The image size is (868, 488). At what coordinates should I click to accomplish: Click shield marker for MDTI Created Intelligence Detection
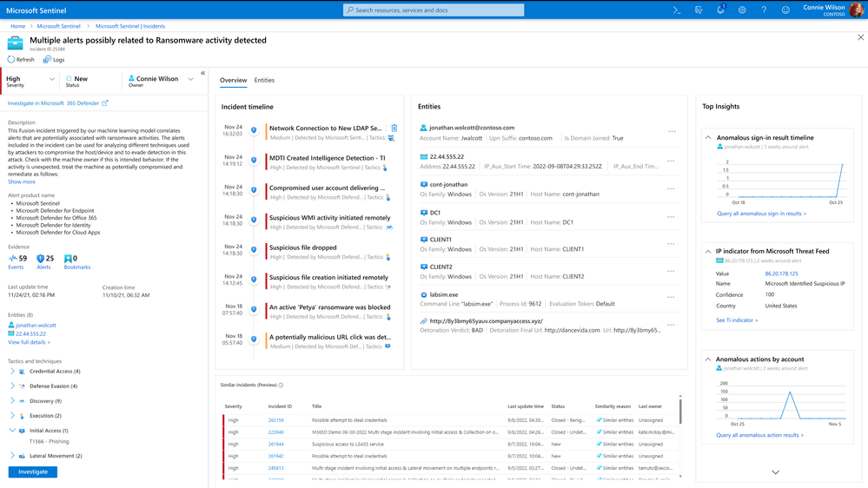(x=254, y=160)
